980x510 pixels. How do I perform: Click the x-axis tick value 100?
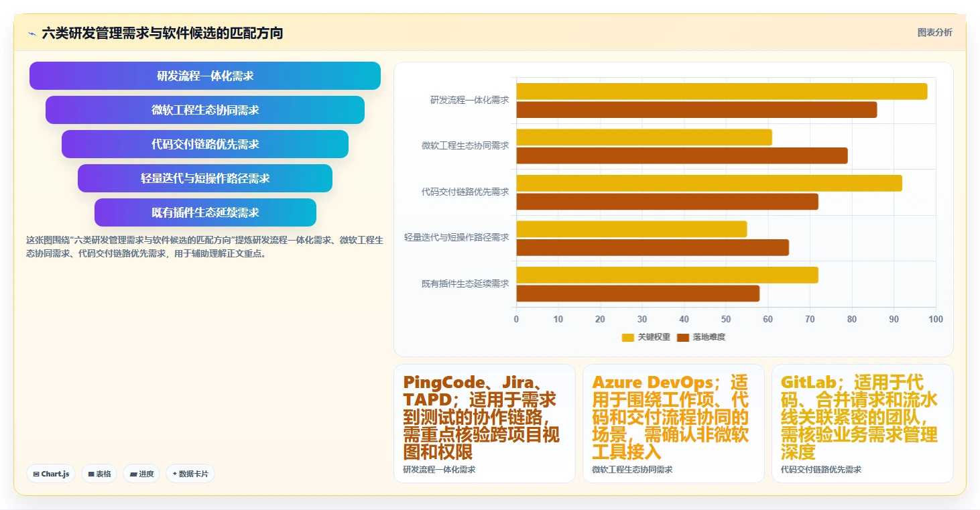(936, 319)
